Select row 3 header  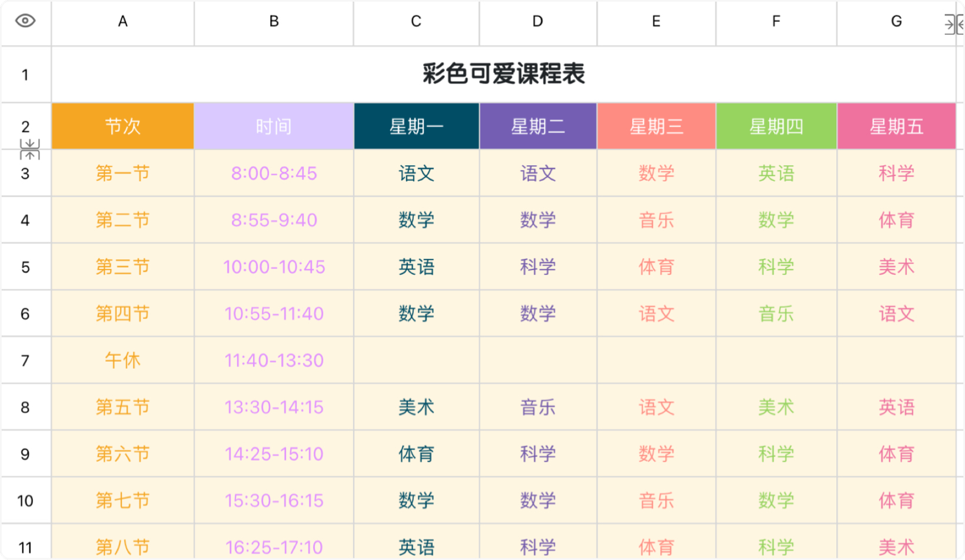click(x=25, y=174)
